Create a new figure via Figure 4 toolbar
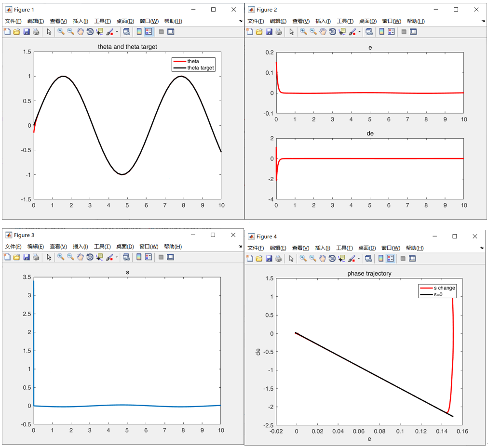The width and height of the screenshot is (488, 448). (x=249, y=259)
